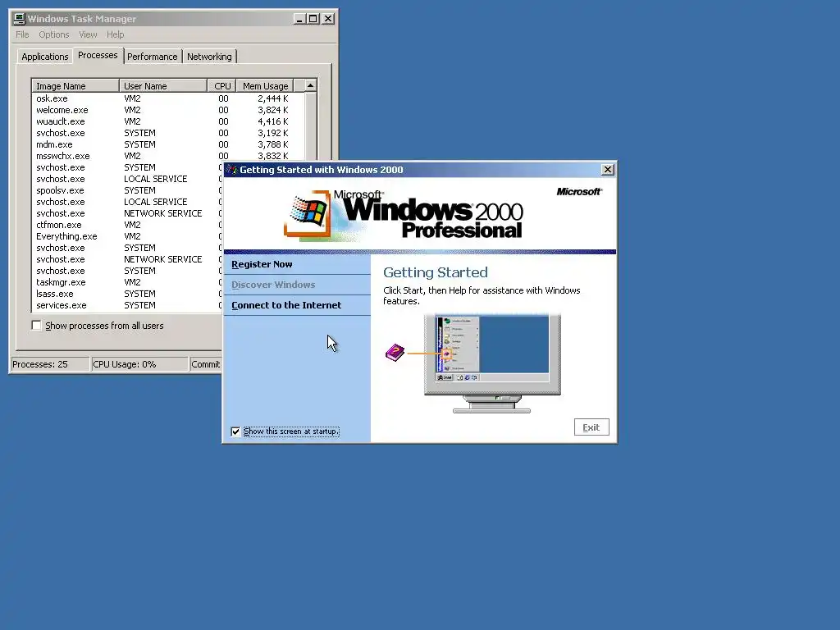The width and height of the screenshot is (840, 630).
Task: Select the spoolsv.exe process row
Action: point(127,190)
